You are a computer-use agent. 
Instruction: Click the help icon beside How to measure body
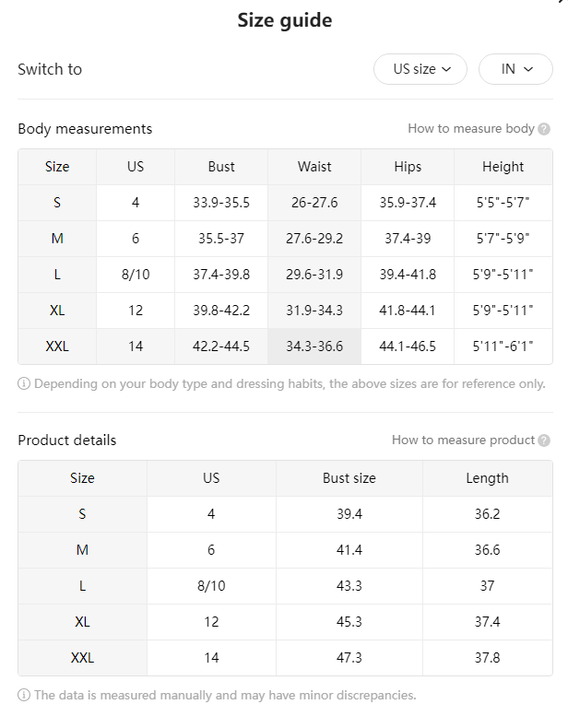tap(544, 129)
